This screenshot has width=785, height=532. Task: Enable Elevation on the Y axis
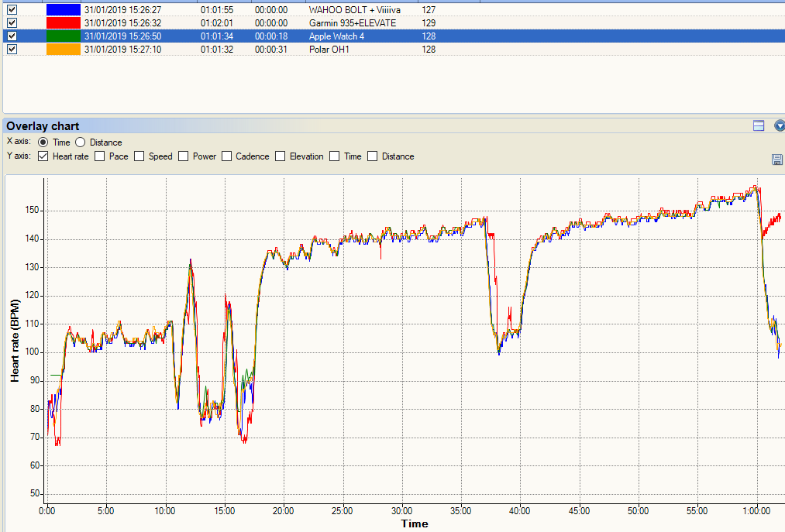281,156
